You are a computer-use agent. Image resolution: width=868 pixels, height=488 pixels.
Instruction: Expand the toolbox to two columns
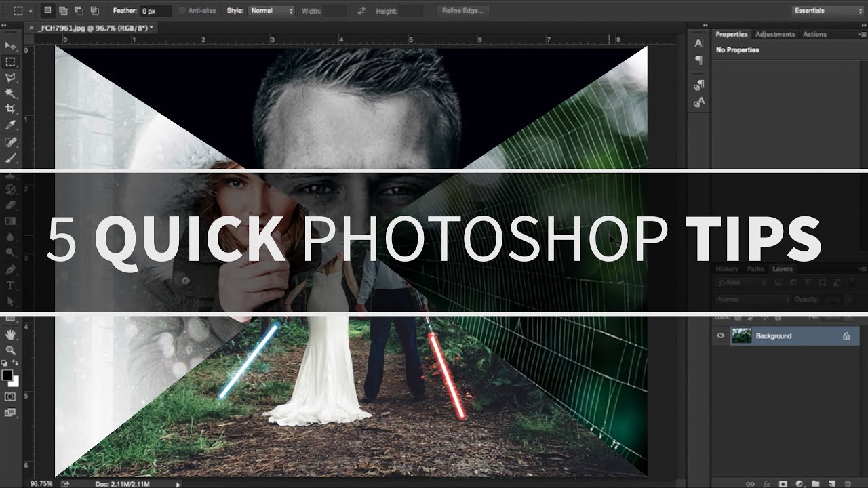pyautogui.click(x=5, y=25)
